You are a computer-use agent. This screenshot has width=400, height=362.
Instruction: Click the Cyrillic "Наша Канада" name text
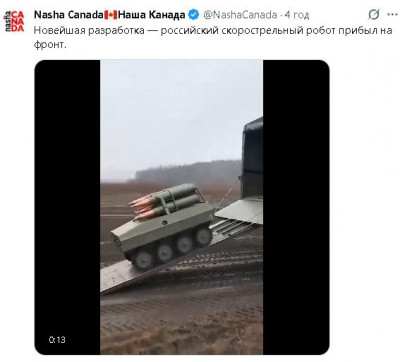click(x=152, y=15)
